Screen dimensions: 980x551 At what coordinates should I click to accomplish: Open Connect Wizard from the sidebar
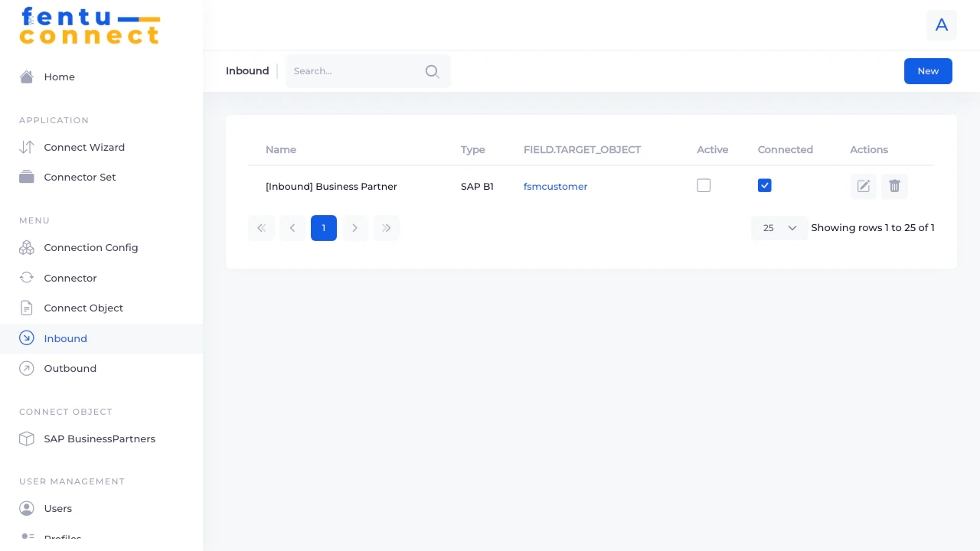click(101, 147)
